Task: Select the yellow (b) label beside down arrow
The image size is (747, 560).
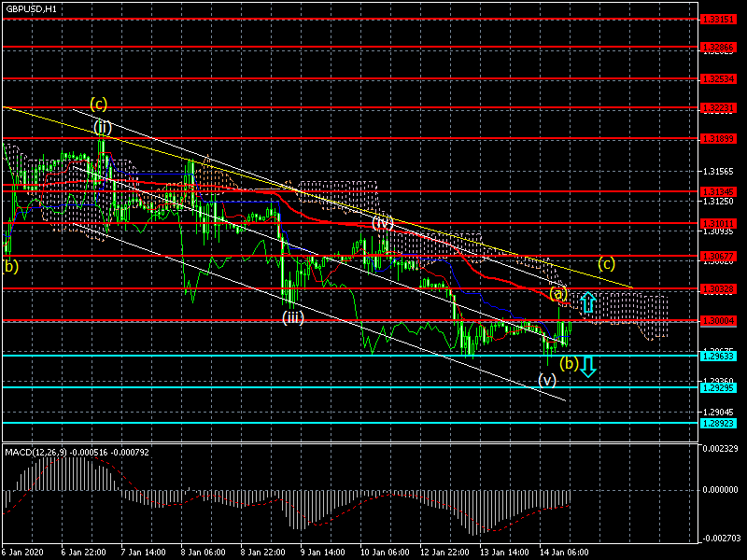Action: (569, 364)
